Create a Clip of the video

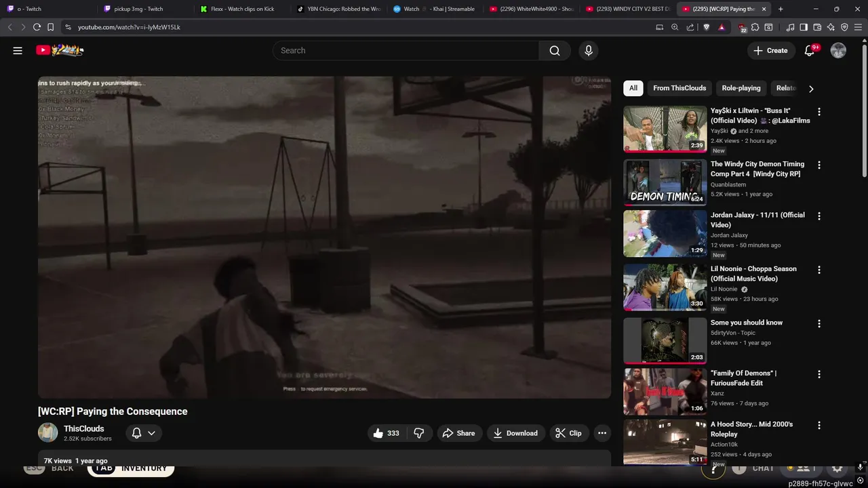click(568, 433)
